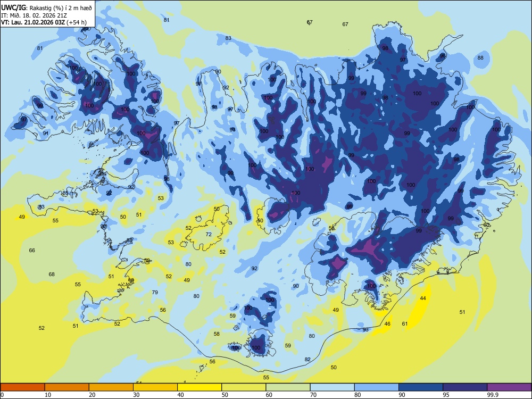Pick the pale blue 70–80 legend swatch
The height and width of the screenshot is (399, 532).
(x=332, y=387)
